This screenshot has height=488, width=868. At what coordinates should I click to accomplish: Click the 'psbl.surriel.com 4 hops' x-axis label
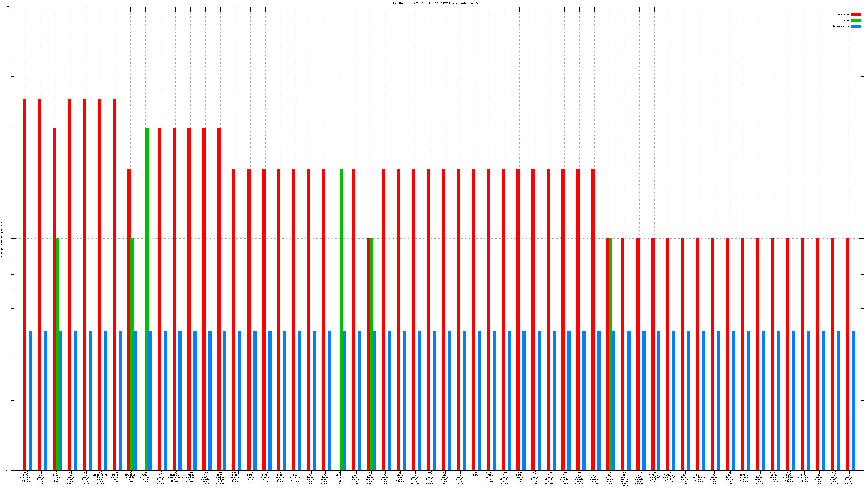coord(145,477)
